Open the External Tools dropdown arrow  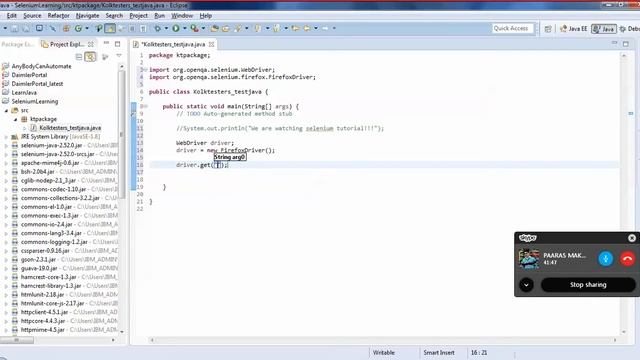click(203, 29)
